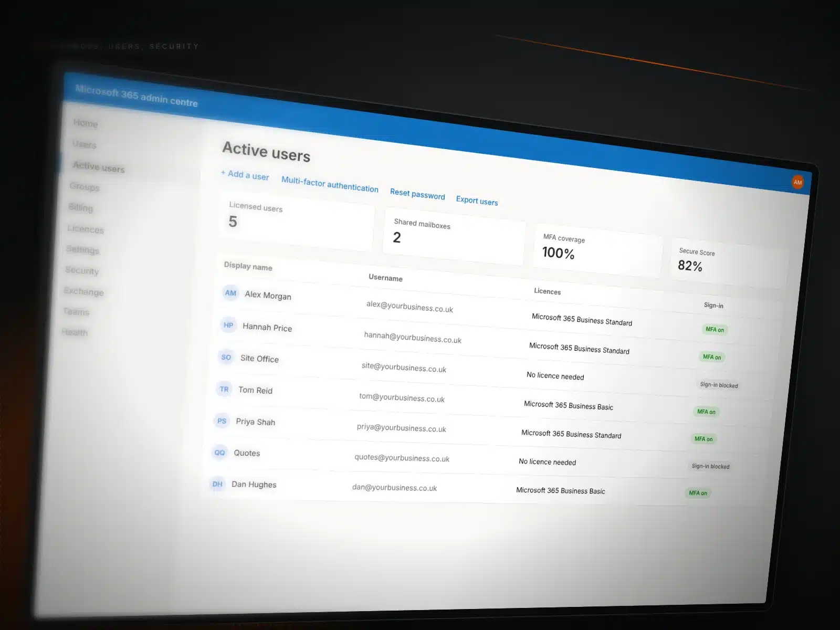Click the Licensed users card
Image resolution: width=840 pixels, height=630 pixels.
pyautogui.click(x=297, y=220)
